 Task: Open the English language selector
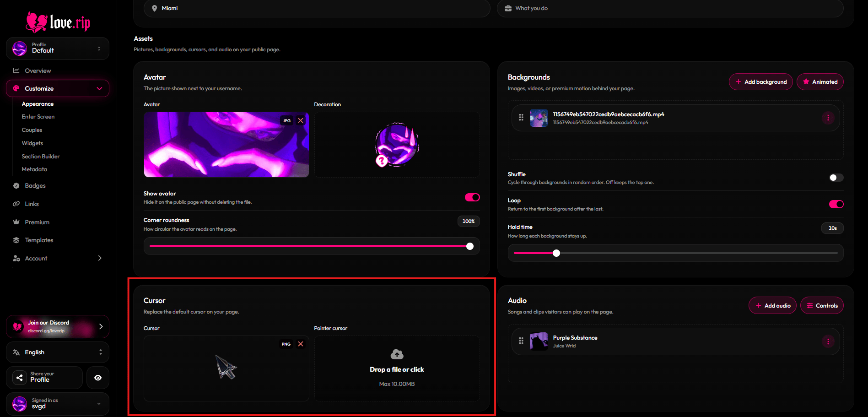point(58,352)
